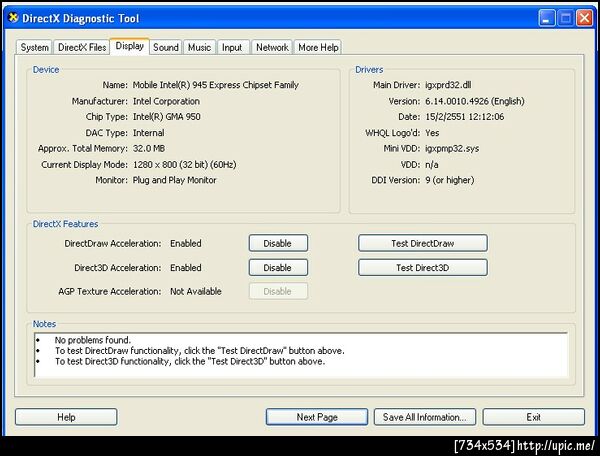Select the More Help tab
The width and height of the screenshot is (600, 456).
318,47
